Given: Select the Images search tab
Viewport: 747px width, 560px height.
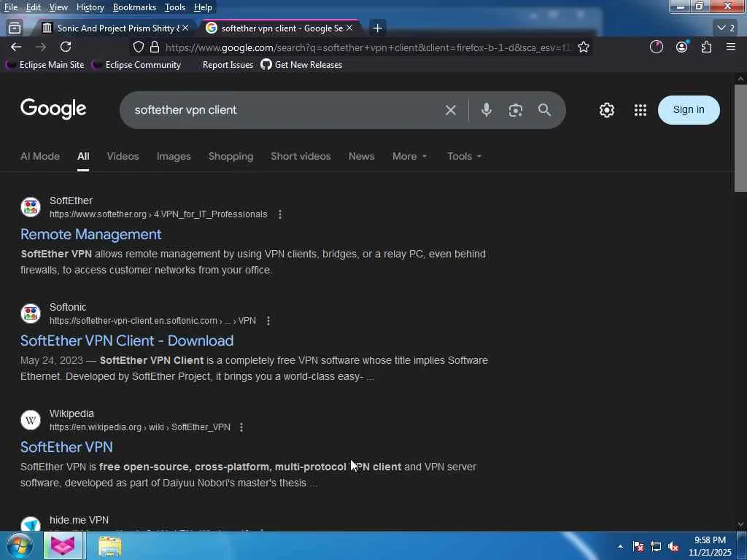Looking at the screenshot, I should coord(174,156).
